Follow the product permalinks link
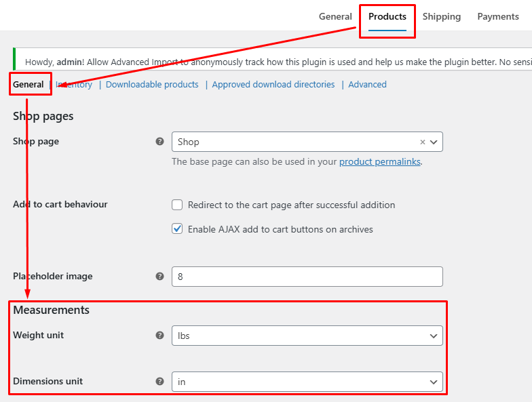The height and width of the screenshot is (402, 532). (x=380, y=161)
